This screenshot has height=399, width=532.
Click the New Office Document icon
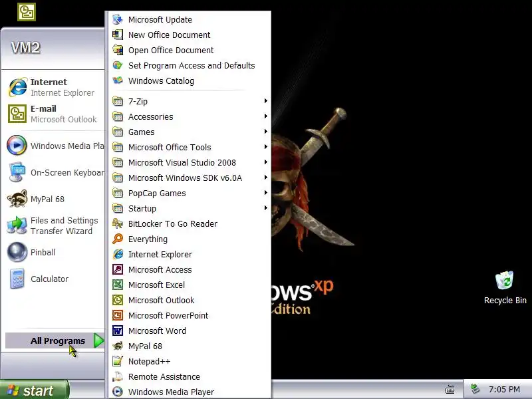118,35
